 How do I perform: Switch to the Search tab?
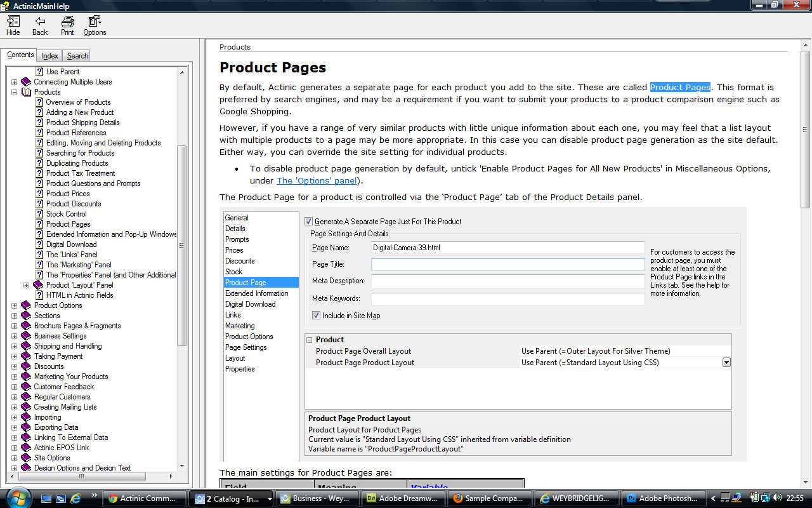click(x=77, y=56)
